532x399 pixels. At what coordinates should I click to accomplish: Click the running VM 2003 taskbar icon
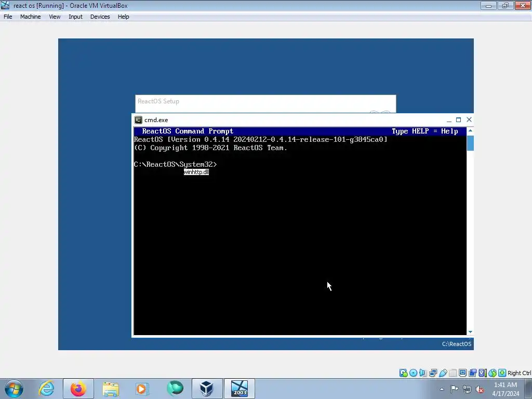click(x=240, y=389)
